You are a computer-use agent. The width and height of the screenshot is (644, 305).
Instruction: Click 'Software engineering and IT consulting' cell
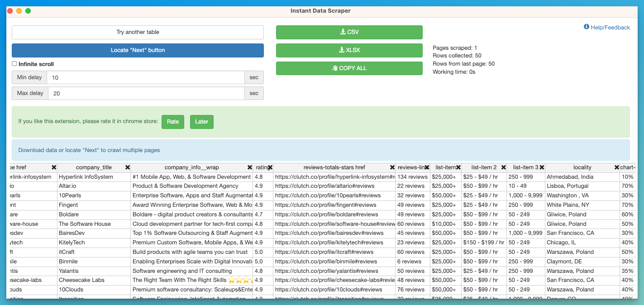coord(191,271)
